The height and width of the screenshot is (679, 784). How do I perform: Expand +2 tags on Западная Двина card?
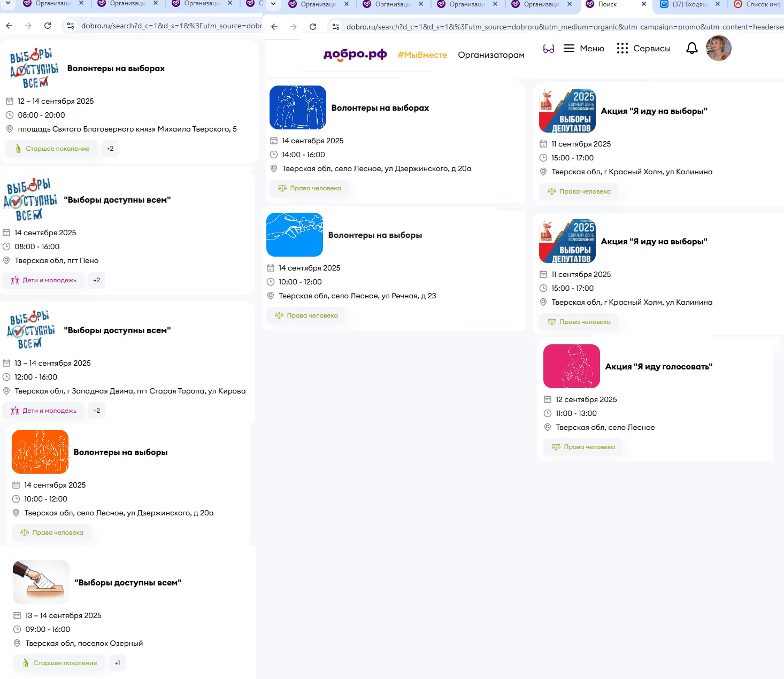click(97, 411)
